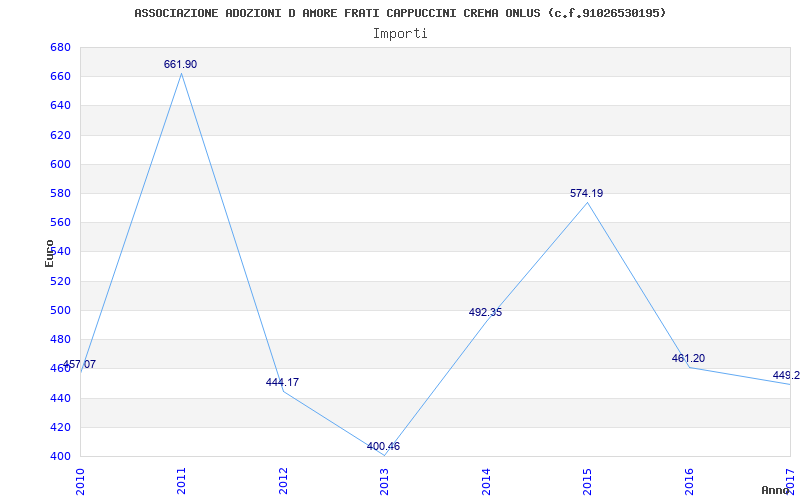Click the 600 y-axis value
The image size is (800, 500).
tap(60, 164)
